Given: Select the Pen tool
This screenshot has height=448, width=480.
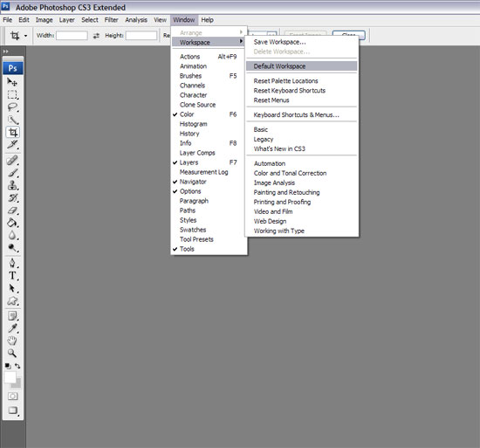Looking at the screenshot, I should tap(12, 263).
